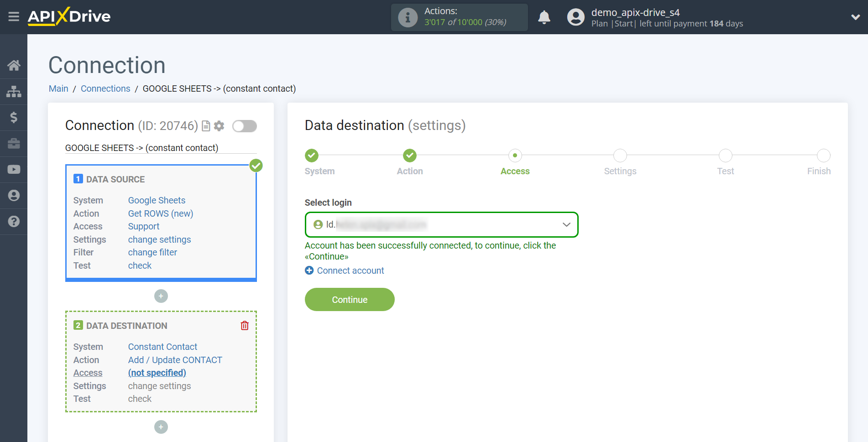The width and height of the screenshot is (868, 442).
Task: Go to the Test wizard step
Action: (x=726, y=156)
